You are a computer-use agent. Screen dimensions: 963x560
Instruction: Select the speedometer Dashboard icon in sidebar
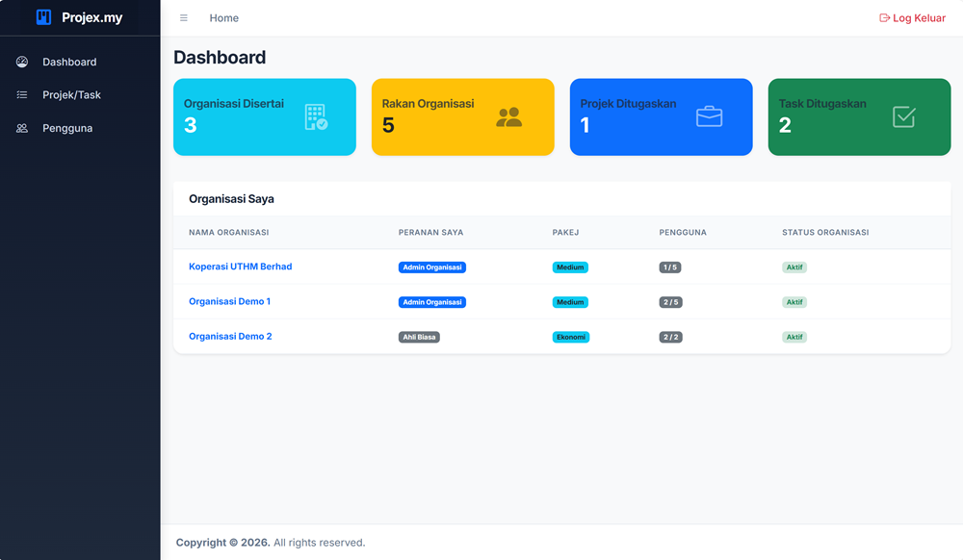click(21, 62)
